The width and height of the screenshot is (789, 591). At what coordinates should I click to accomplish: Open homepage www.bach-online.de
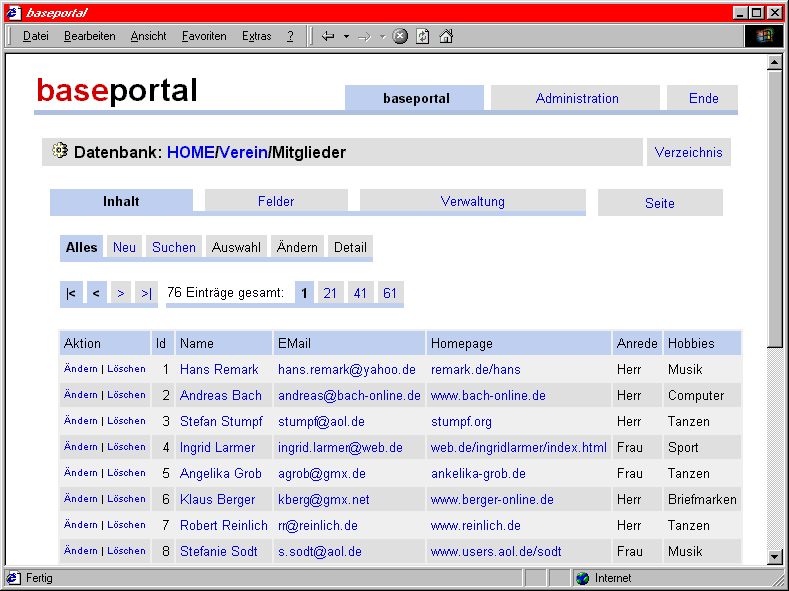(489, 395)
